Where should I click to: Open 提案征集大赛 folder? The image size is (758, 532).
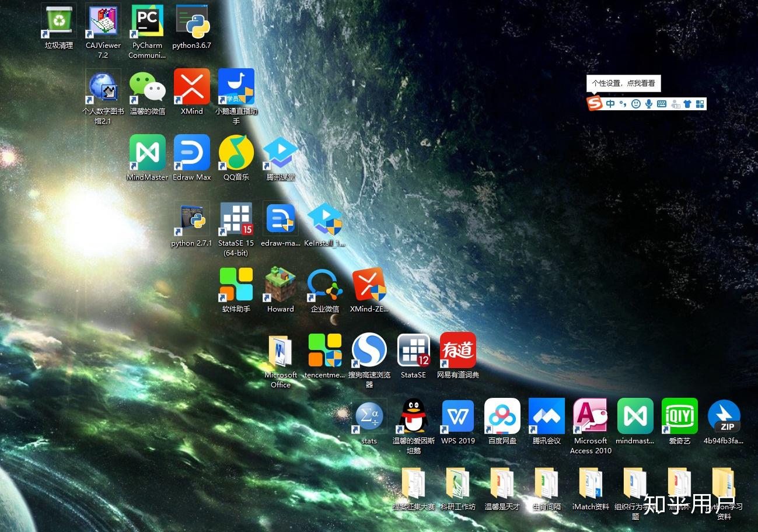click(x=414, y=483)
